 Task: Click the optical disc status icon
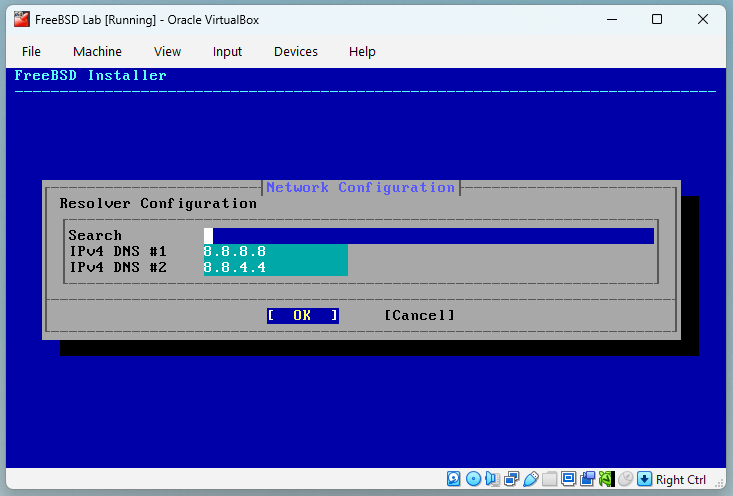pyautogui.click(x=474, y=479)
